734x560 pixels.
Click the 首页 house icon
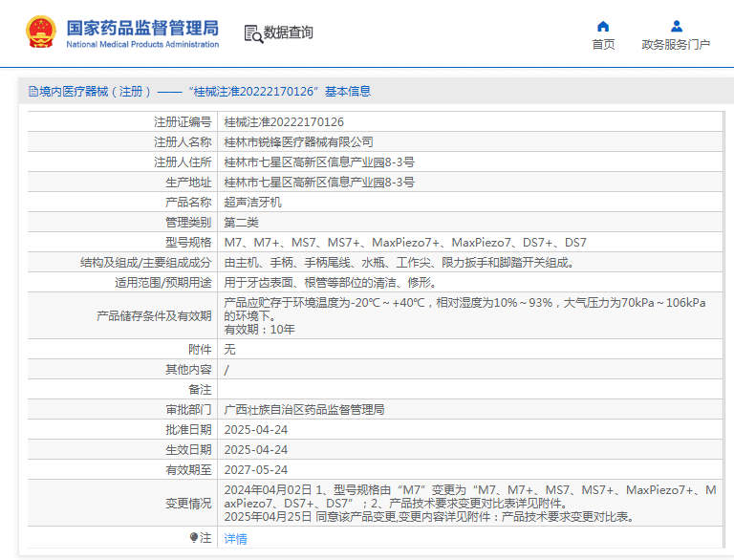[x=603, y=26]
